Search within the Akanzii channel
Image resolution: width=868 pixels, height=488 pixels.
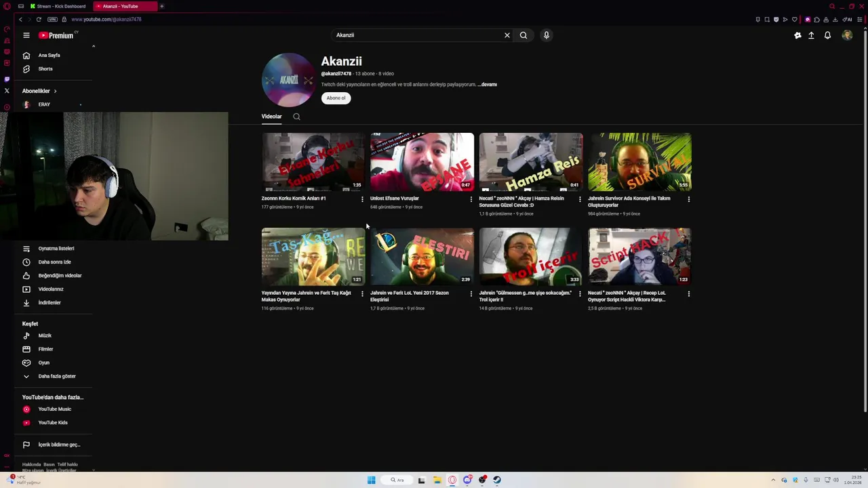pos(296,117)
